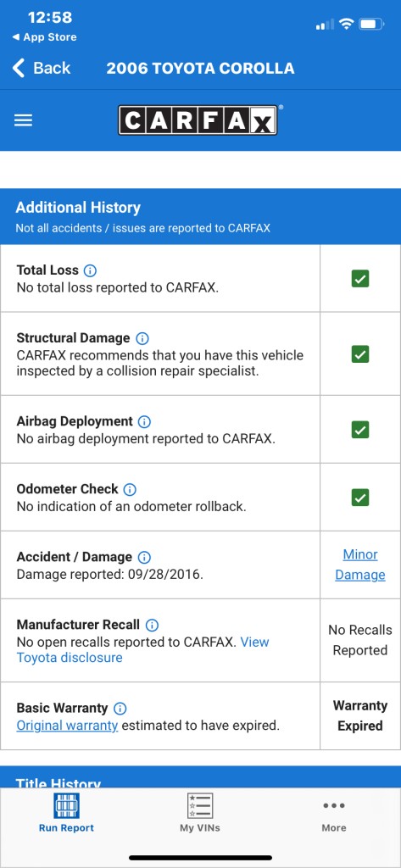Tap the green checkmark for Total Loss
The image size is (401, 868).
[x=360, y=279]
